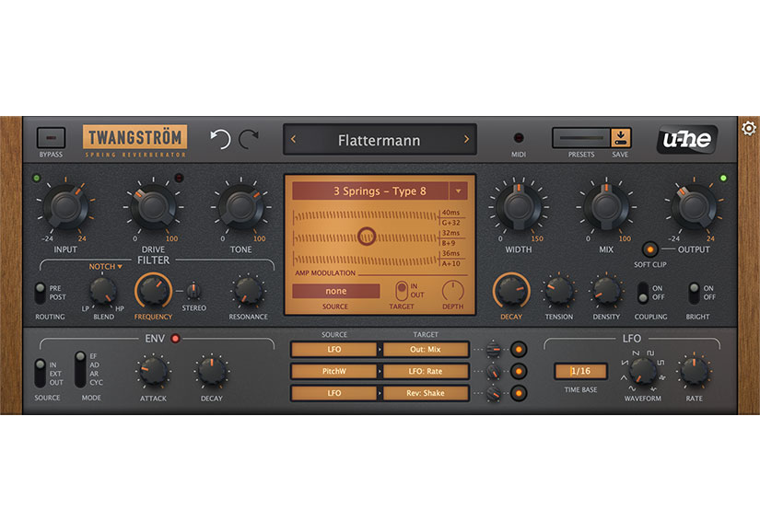Click the LFO Rate knob
760x532 pixels.
[694, 371]
